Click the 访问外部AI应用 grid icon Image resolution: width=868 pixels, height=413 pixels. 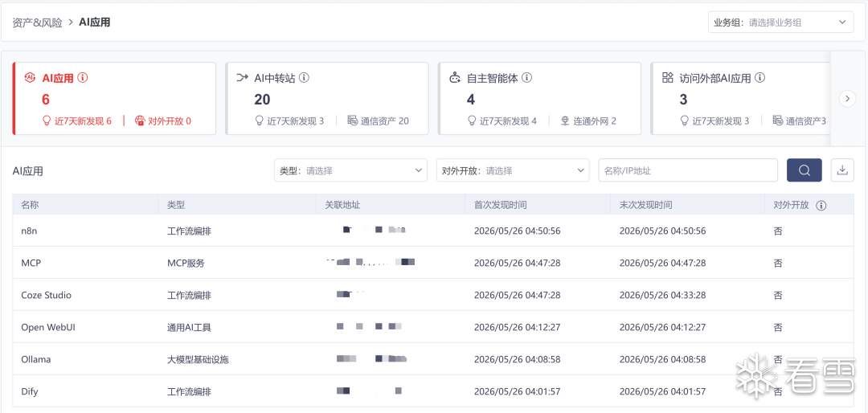point(668,78)
